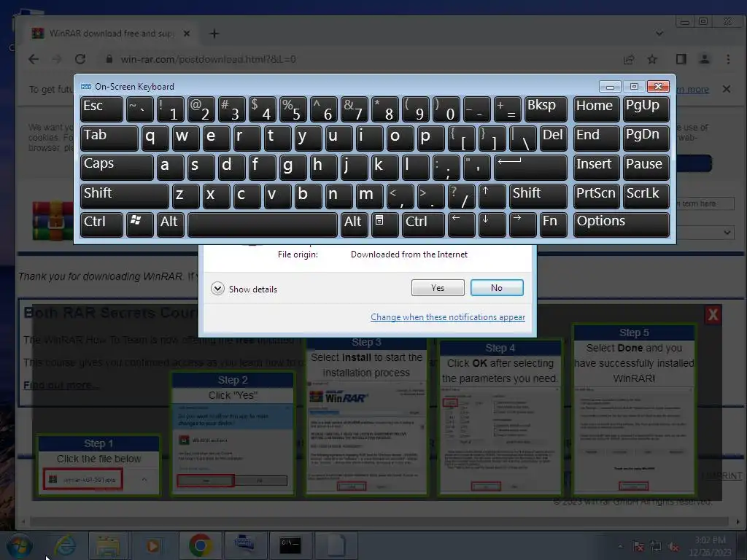
Task: Click the PgDn key
Action: 646,138
